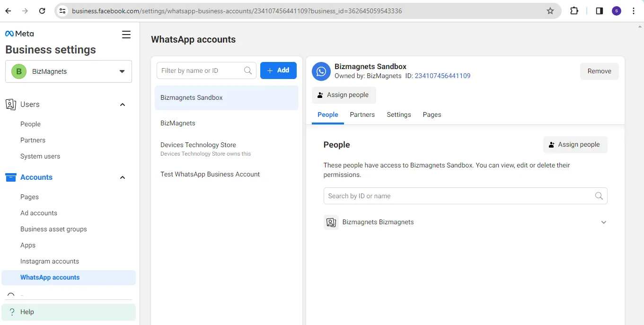The image size is (644, 325).
Task: Open the BizMagnets business selector dropdown
Action: click(x=69, y=71)
